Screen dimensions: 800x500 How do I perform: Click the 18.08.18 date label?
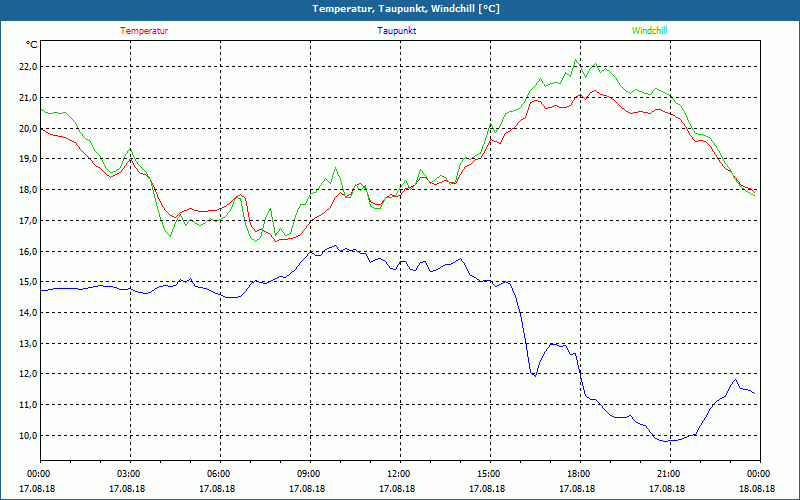pos(757,488)
